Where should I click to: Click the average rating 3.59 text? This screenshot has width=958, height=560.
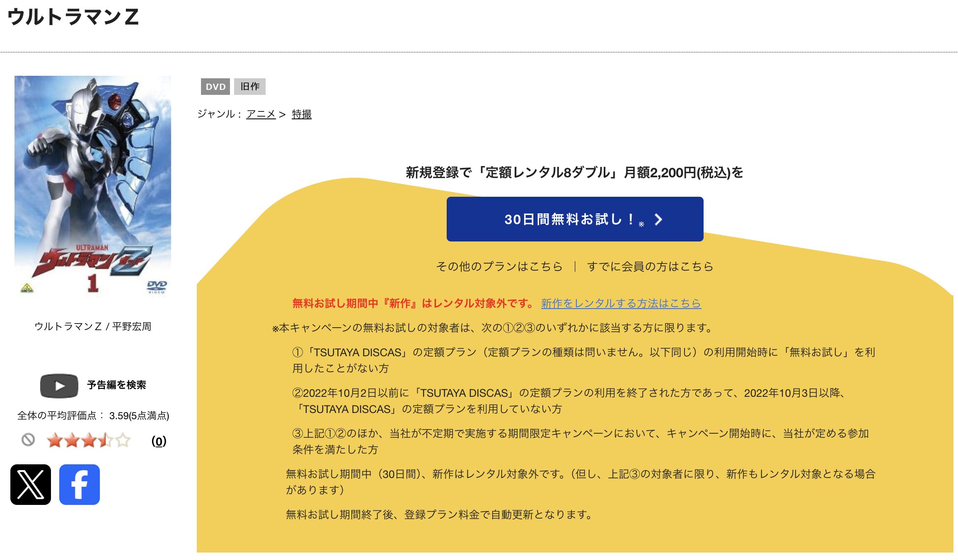(x=93, y=415)
